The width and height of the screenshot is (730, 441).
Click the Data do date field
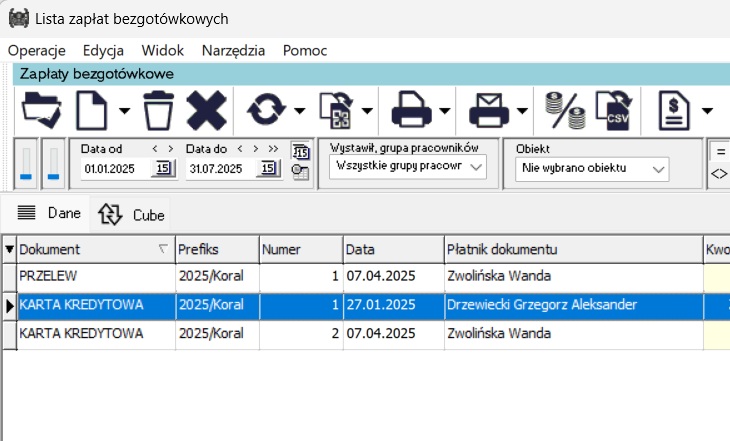pos(219,168)
